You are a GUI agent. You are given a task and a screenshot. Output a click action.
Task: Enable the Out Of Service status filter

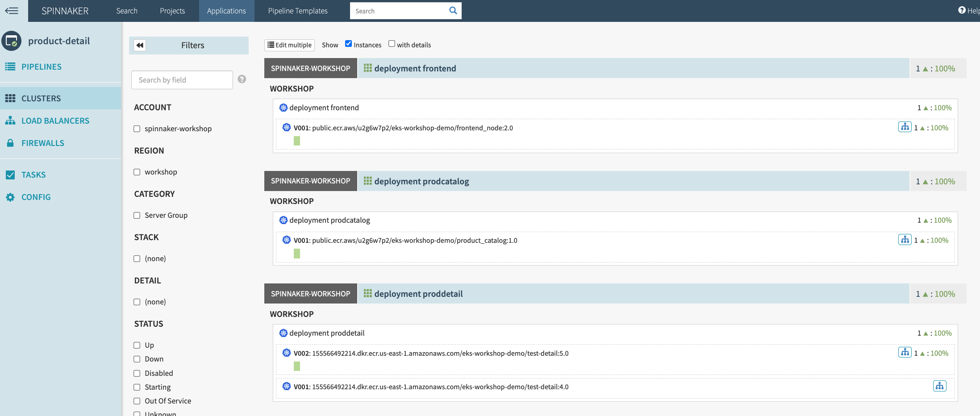pos(137,401)
